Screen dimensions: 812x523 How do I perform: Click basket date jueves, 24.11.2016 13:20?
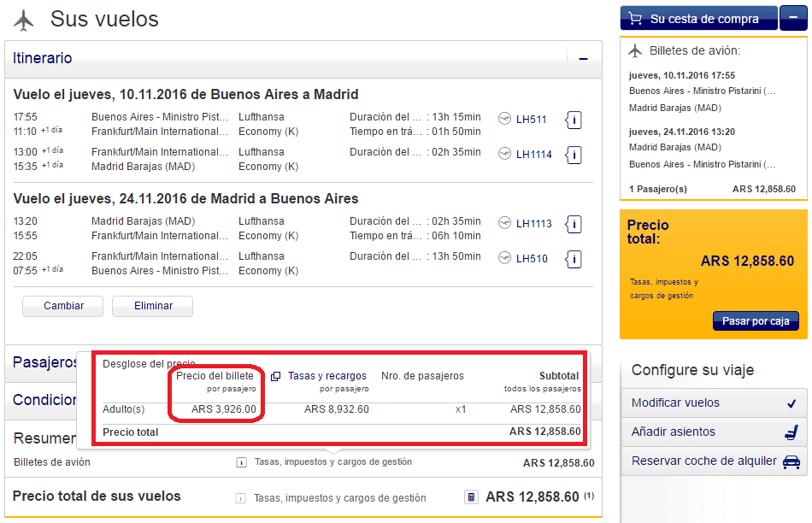681,132
